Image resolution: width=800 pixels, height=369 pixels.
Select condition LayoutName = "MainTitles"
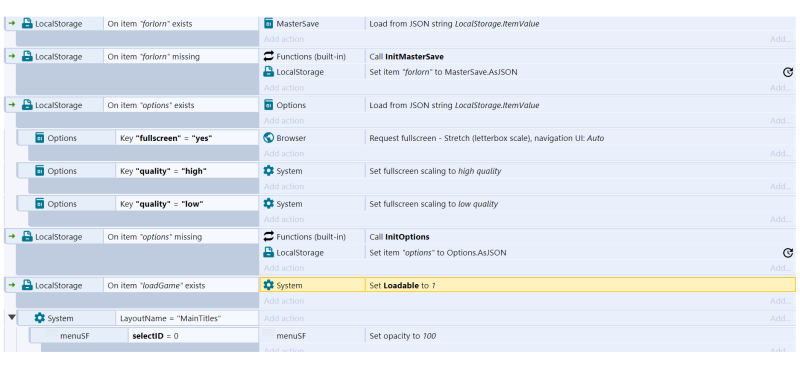[187, 318]
